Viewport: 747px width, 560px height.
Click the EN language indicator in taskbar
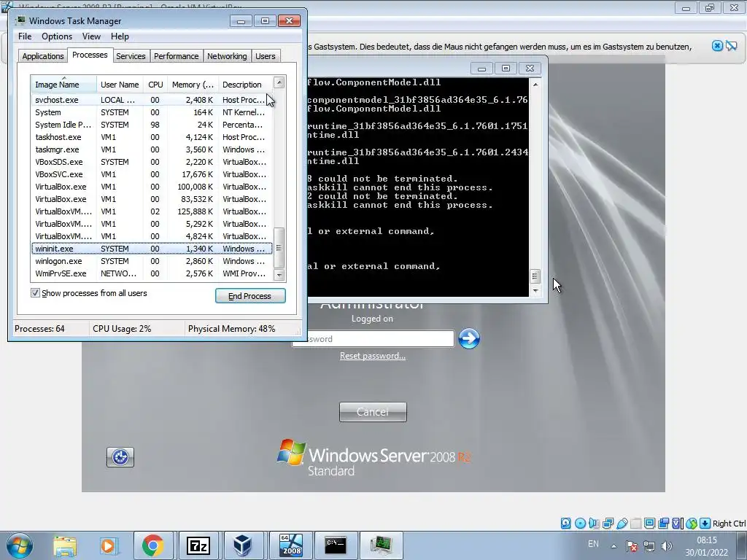[593, 544]
